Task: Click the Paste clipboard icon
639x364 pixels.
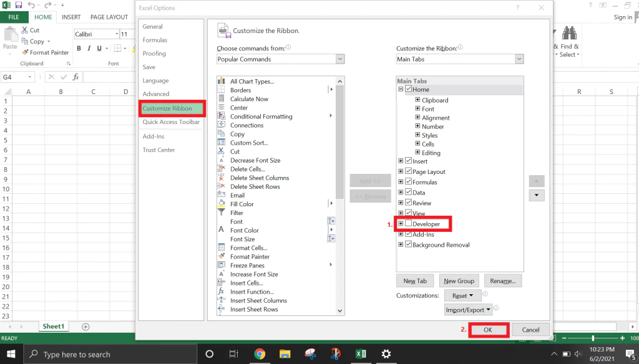Action: [10, 34]
